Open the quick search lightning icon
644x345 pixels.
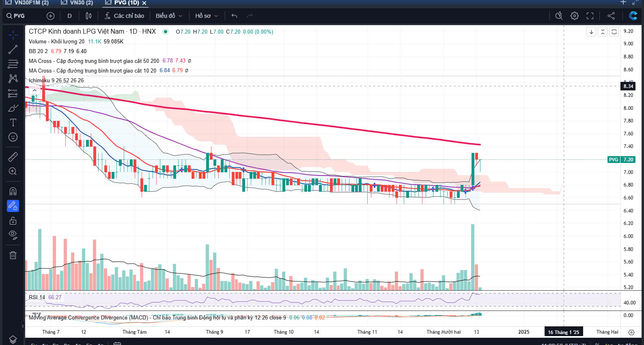(x=559, y=16)
